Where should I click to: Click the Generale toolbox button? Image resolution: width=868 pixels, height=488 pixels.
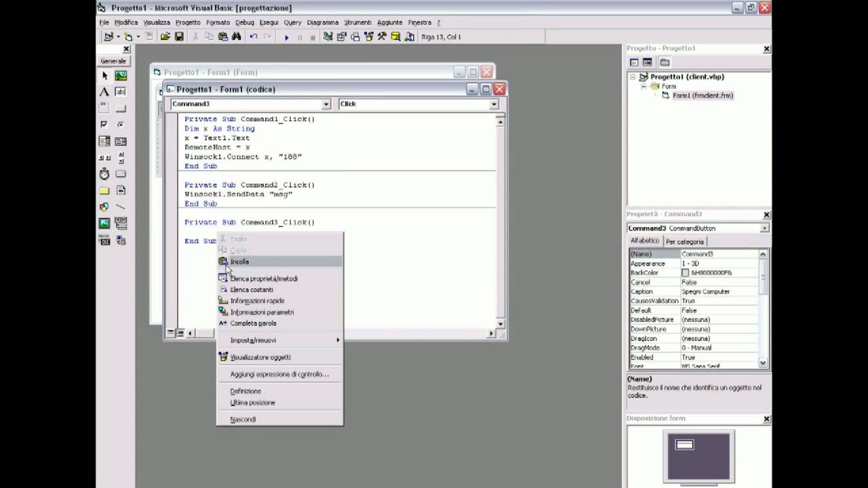tap(113, 61)
